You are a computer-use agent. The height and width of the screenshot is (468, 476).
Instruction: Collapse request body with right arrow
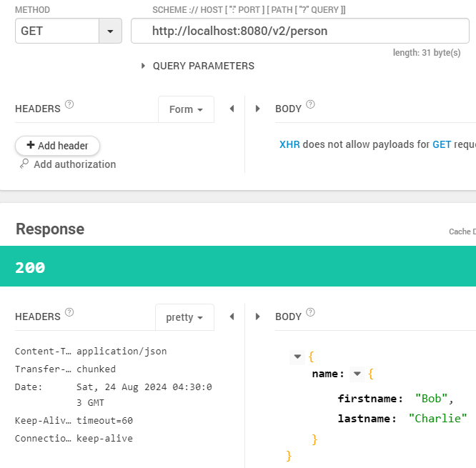click(257, 109)
